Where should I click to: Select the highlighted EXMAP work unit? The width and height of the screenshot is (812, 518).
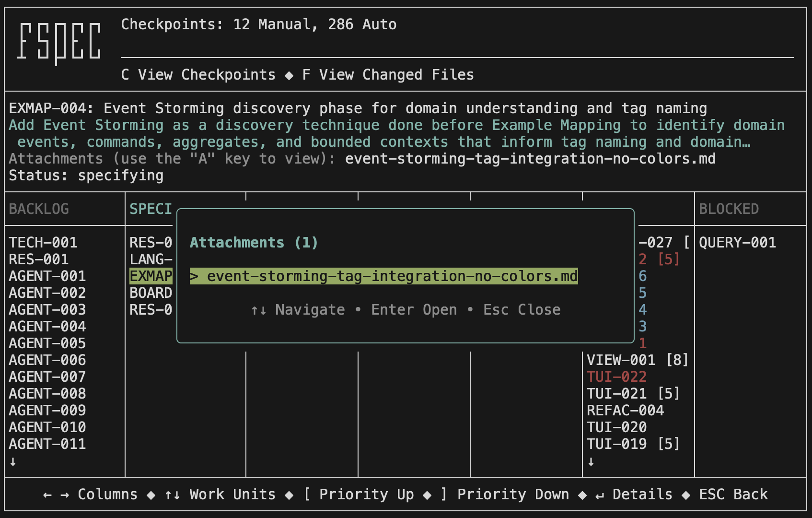(x=151, y=276)
